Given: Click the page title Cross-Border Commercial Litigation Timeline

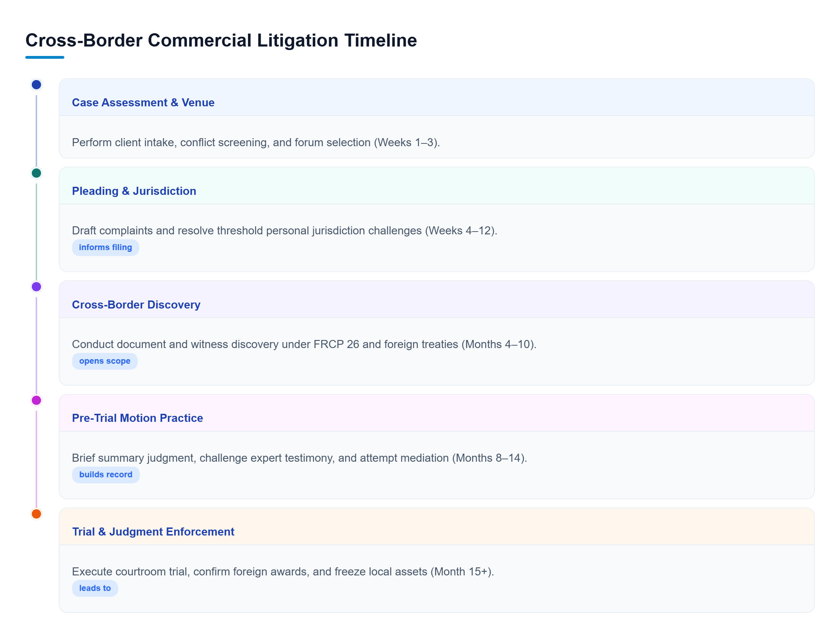Looking at the screenshot, I should click(x=221, y=40).
